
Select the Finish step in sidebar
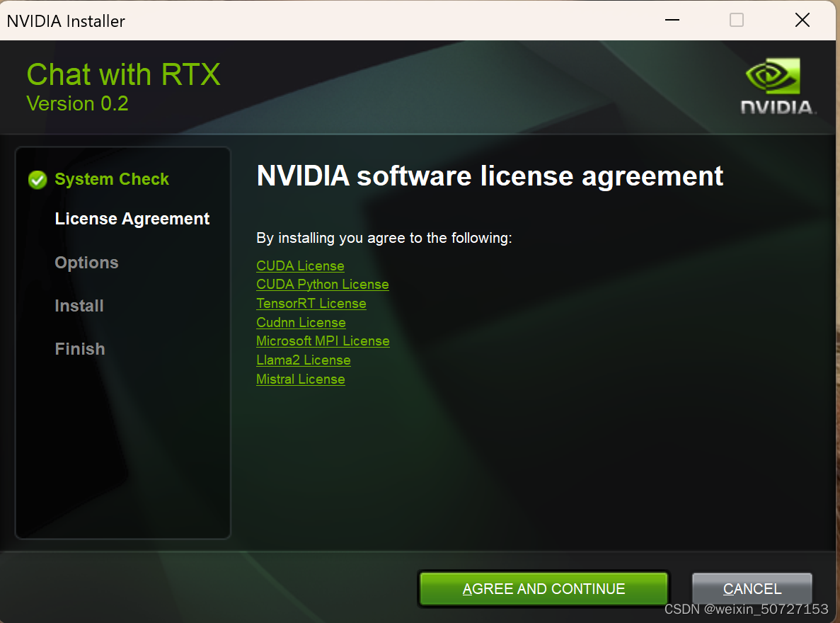(80, 349)
